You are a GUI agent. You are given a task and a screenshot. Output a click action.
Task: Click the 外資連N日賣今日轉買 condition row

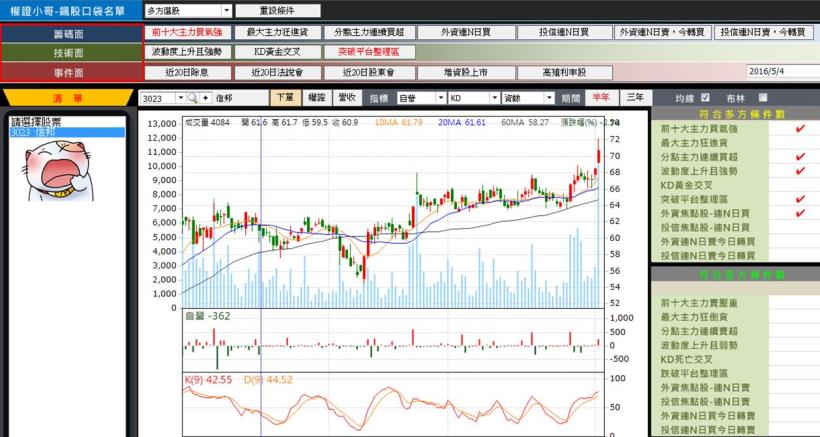(735, 242)
